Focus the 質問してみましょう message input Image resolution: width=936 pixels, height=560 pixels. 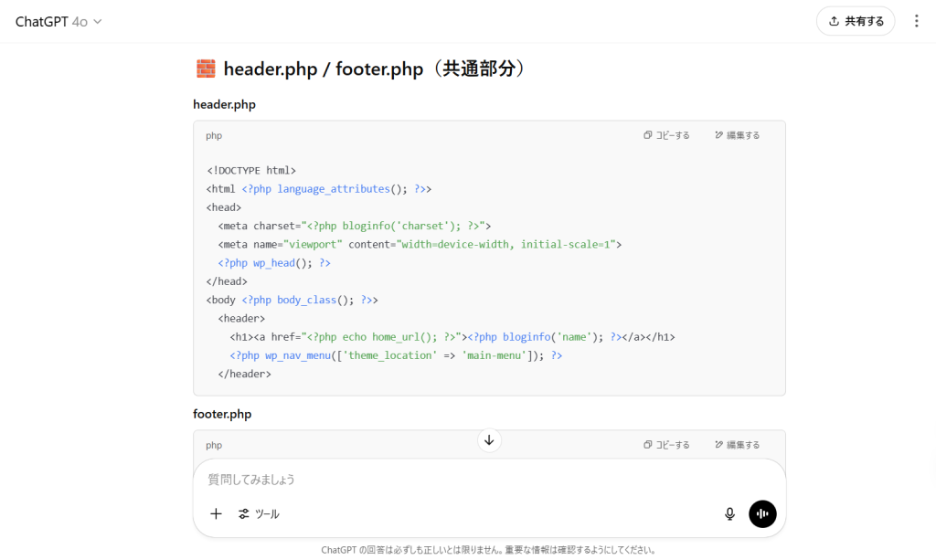click(x=457, y=480)
